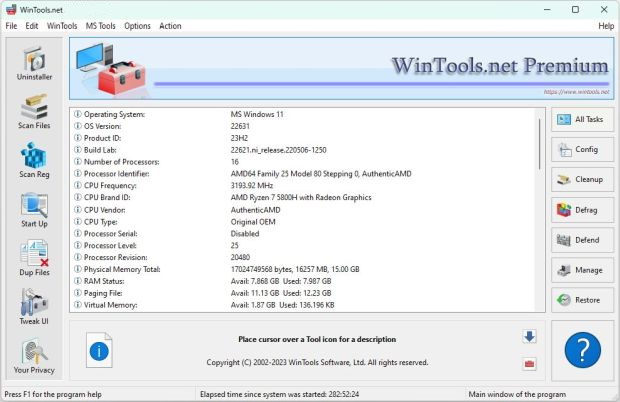Open the WinTools menu
Screen dimensions: 620x402
pos(62,26)
